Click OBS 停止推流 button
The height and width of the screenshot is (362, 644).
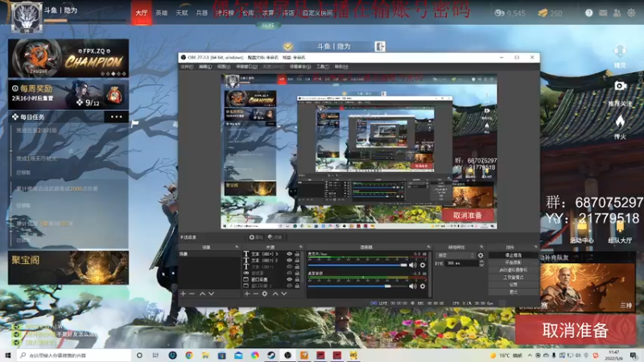coord(514,255)
